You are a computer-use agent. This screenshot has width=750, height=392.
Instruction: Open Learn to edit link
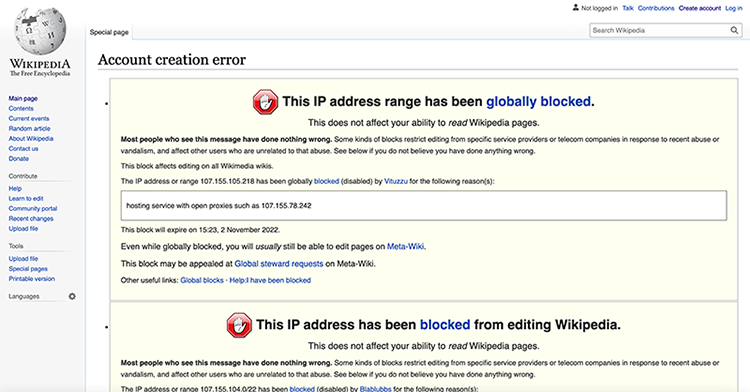[26, 198]
